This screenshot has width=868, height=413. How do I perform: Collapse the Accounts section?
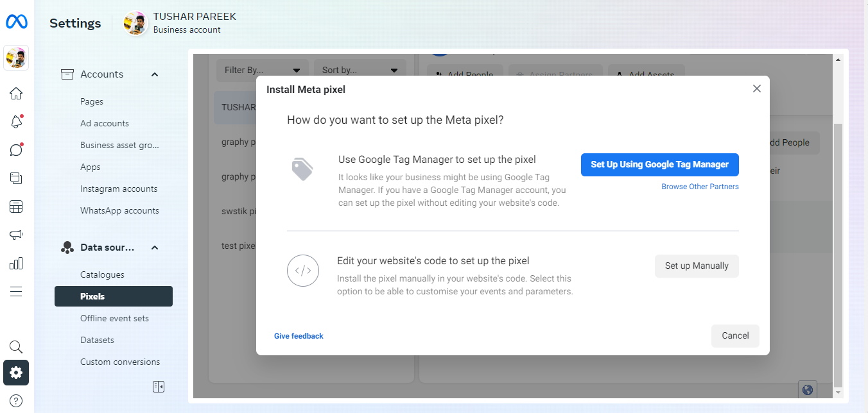click(154, 74)
